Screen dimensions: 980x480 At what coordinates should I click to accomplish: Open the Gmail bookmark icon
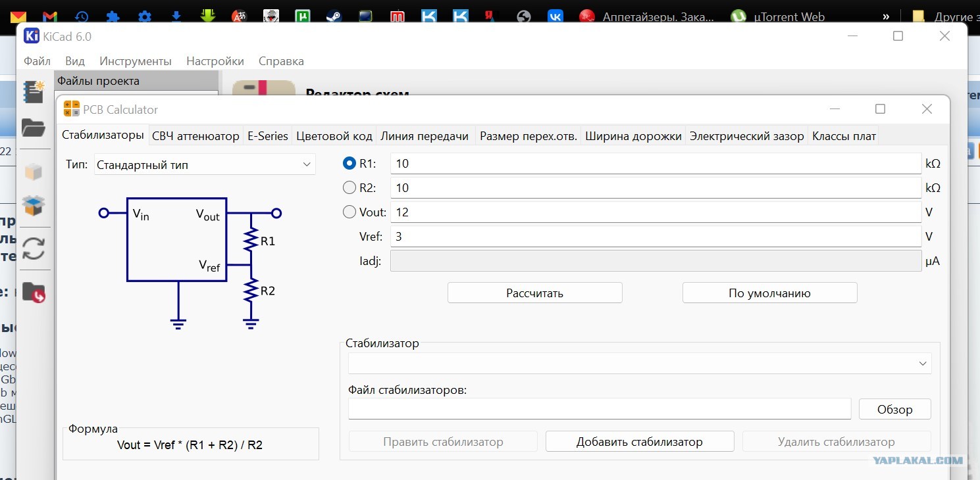(49, 17)
